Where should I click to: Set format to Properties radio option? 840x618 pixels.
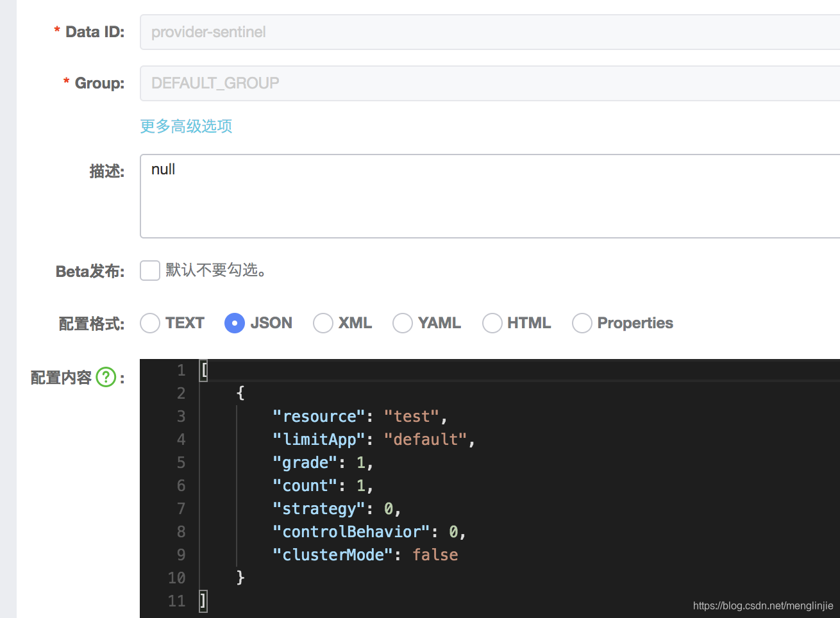pos(582,323)
